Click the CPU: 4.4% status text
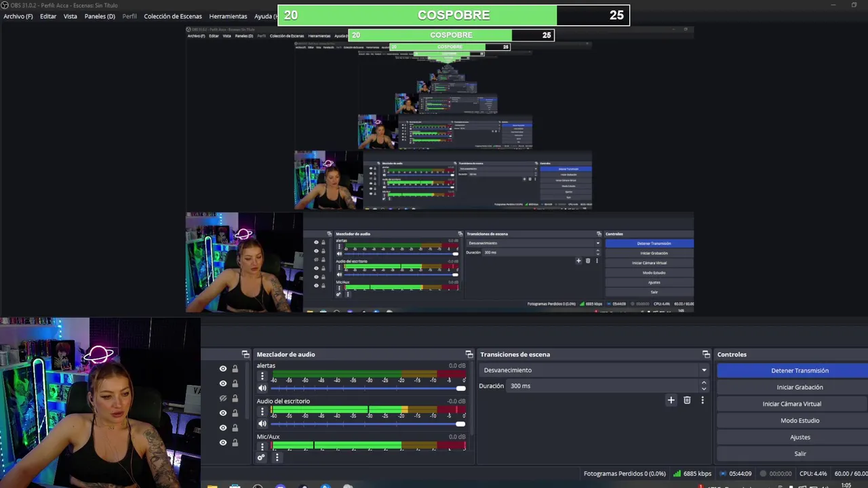The image size is (868, 488). point(813,474)
